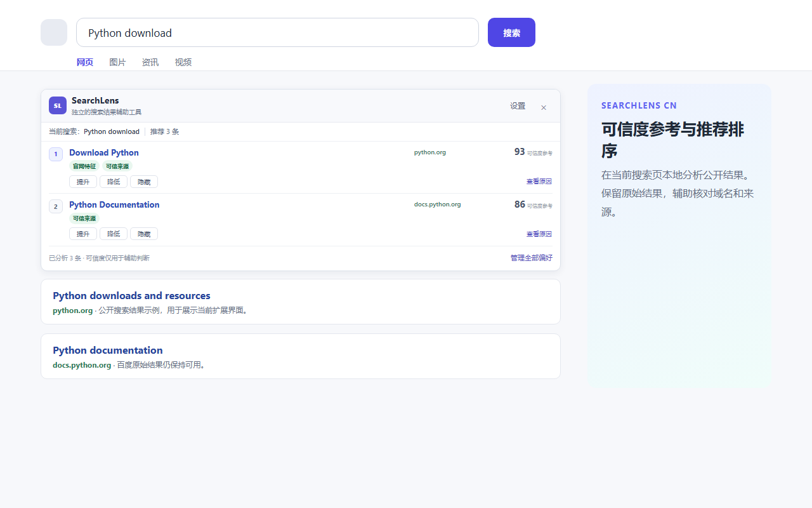Click the rank 1 badge
Image resolution: width=812 pixels, height=508 pixels.
click(56, 154)
